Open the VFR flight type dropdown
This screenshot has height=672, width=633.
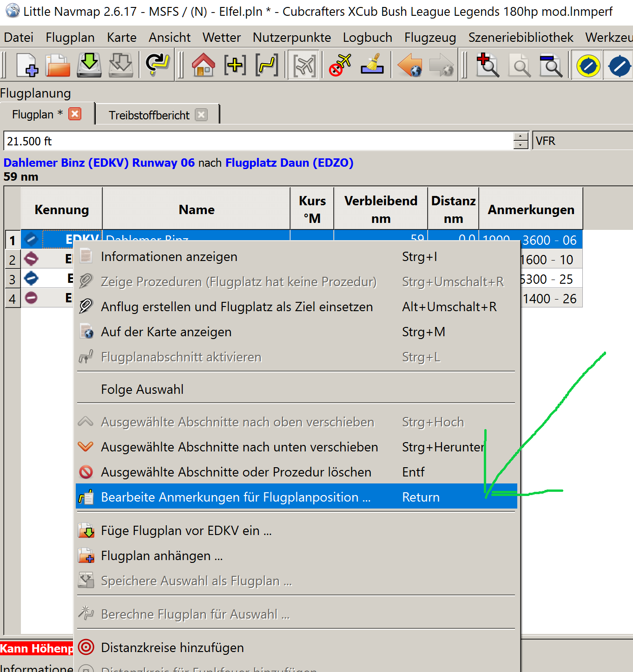click(x=583, y=141)
